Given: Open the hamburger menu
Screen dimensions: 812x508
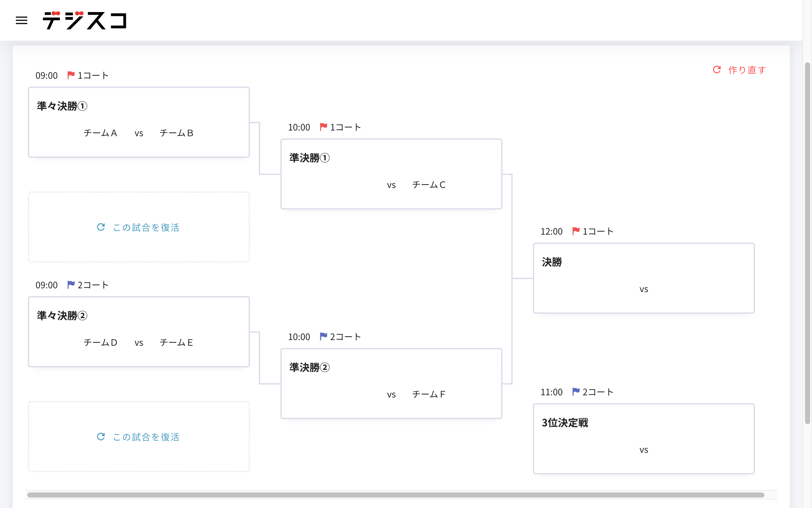Looking at the screenshot, I should (22, 21).
